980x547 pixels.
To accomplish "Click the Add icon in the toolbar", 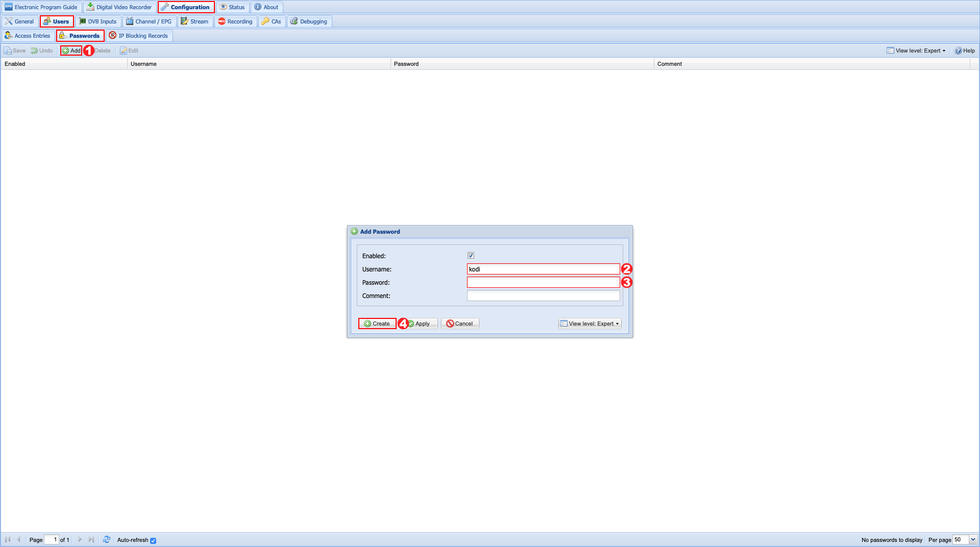I will 66,51.
